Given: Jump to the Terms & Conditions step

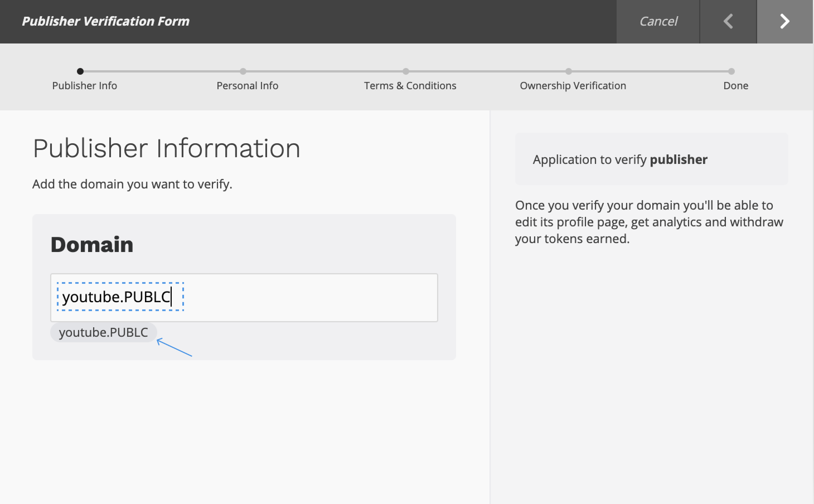Looking at the screenshot, I should [x=410, y=86].
